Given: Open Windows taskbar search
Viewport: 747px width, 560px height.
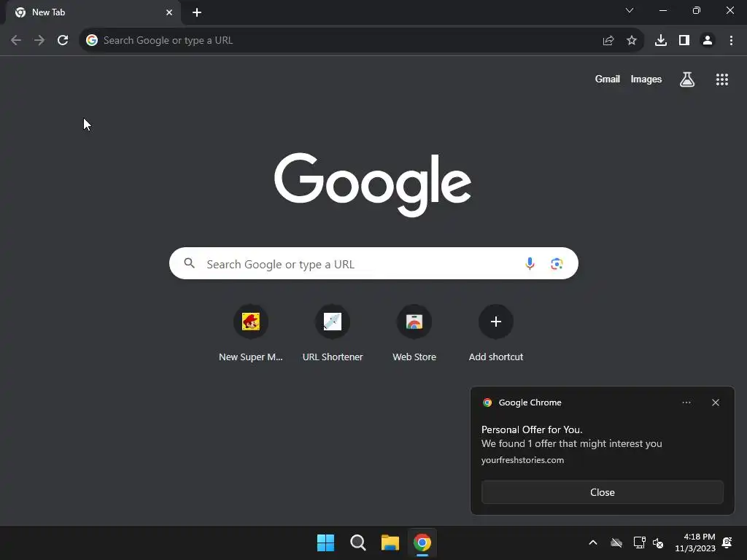Looking at the screenshot, I should [x=357, y=542].
